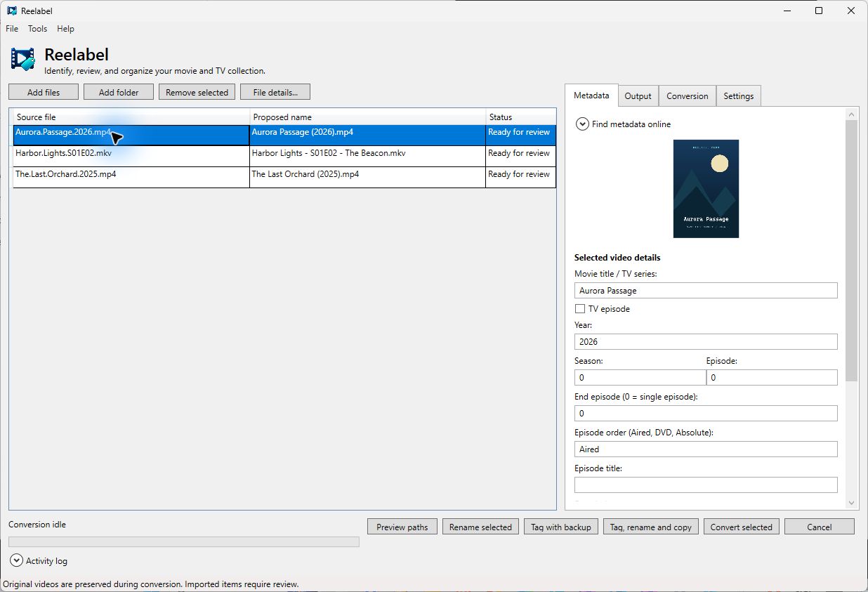Click the Cancel button
The width and height of the screenshot is (868, 592).
[x=820, y=527]
